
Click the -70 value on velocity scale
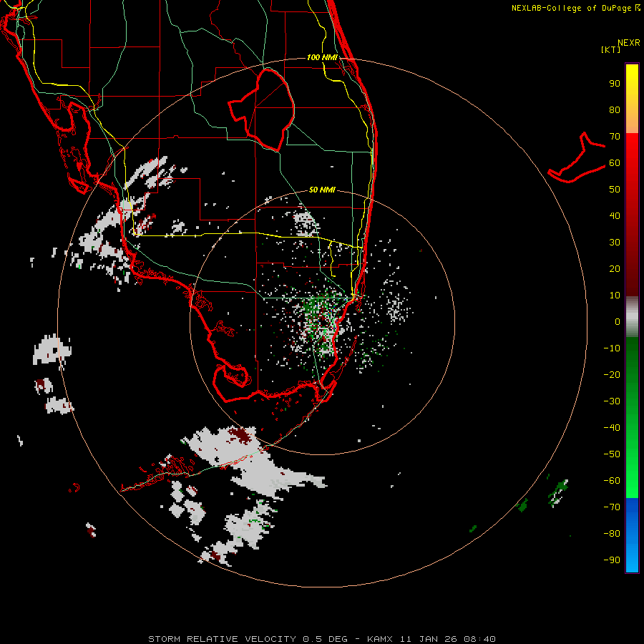[612, 507]
